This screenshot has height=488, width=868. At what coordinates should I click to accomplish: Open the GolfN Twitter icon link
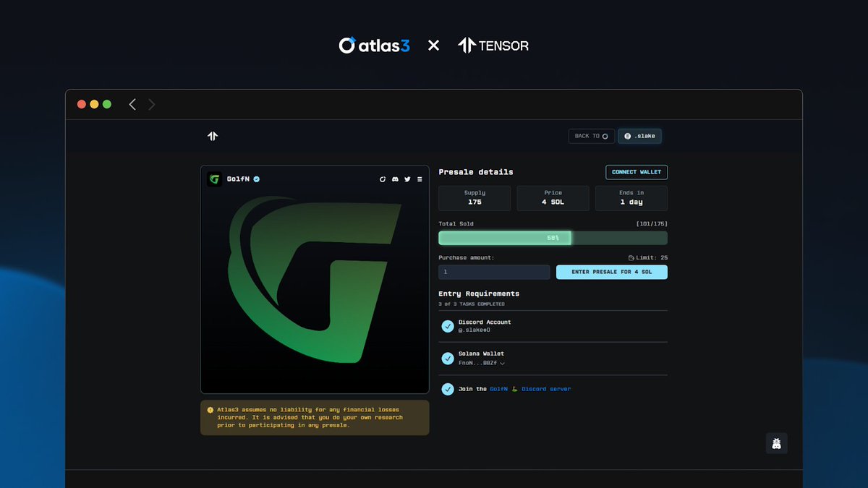pos(407,179)
